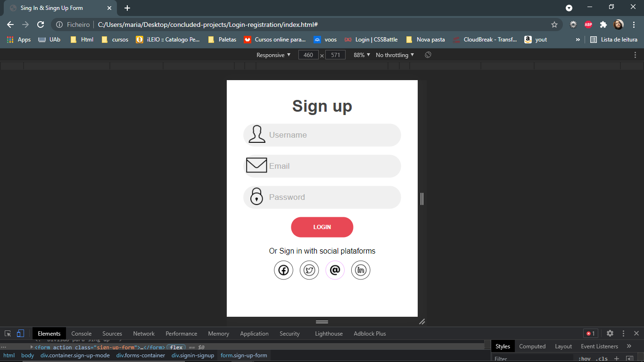
Task: Open the Responsive device dropdown
Action: click(272, 55)
